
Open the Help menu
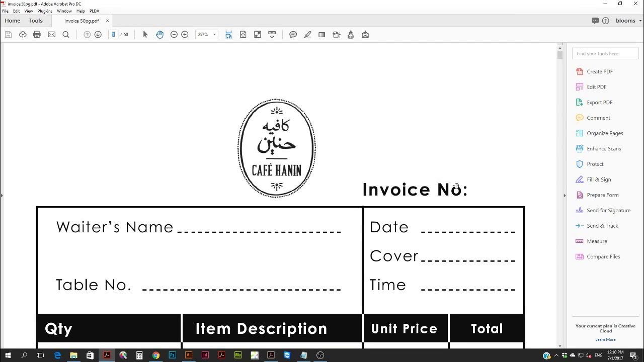[80, 11]
